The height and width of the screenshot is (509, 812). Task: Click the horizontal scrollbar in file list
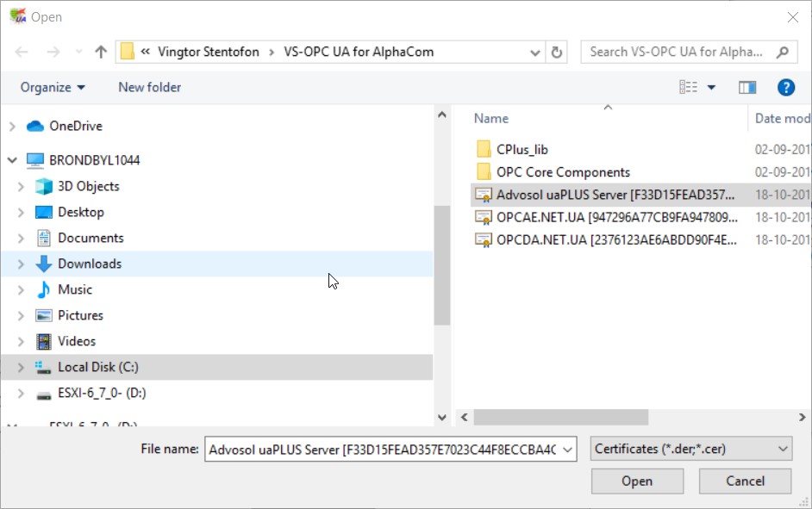tap(560, 417)
